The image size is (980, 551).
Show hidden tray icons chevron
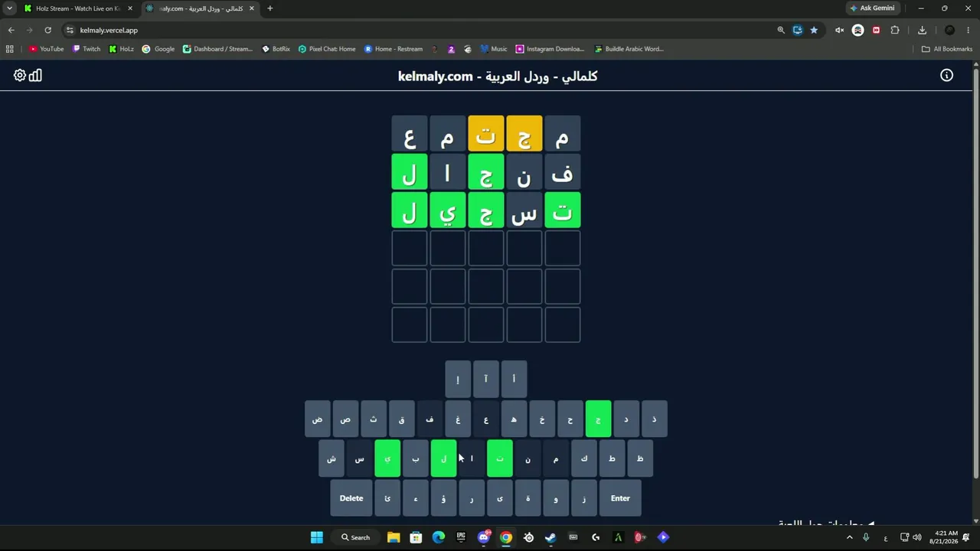click(x=849, y=537)
